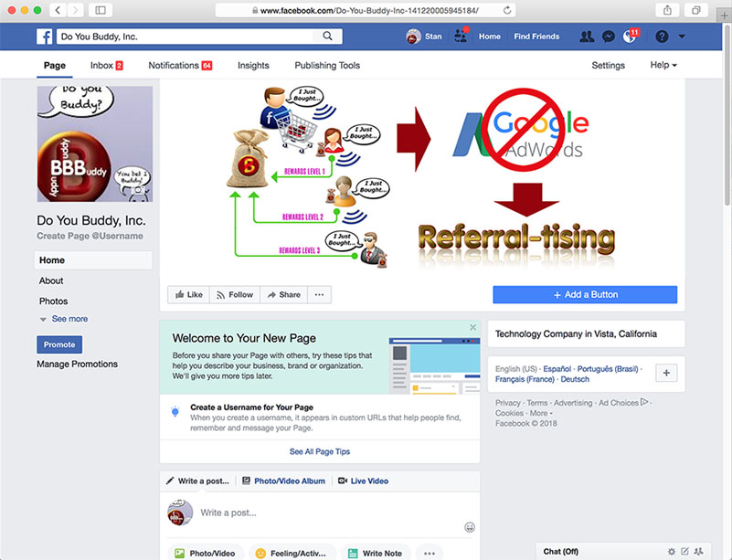This screenshot has width=732, height=560.
Task: Toggle the Safari sidebar button
Action: pos(101,10)
